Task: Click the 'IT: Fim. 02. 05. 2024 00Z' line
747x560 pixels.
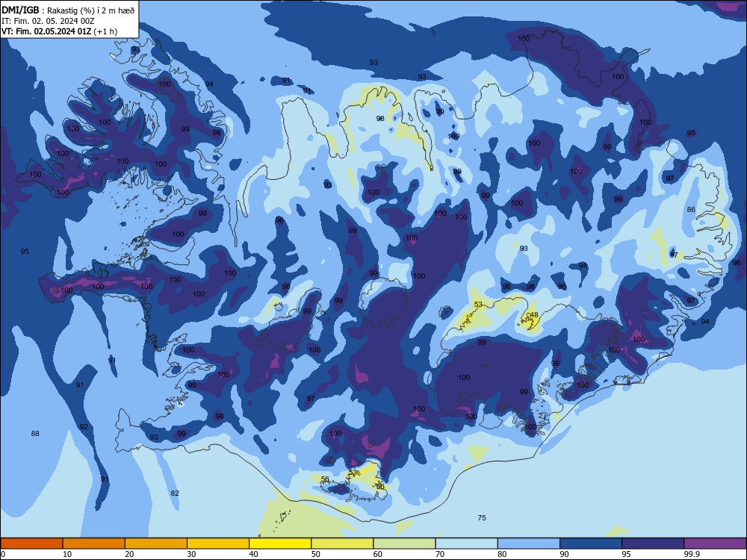Action: pyautogui.click(x=48, y=21)
